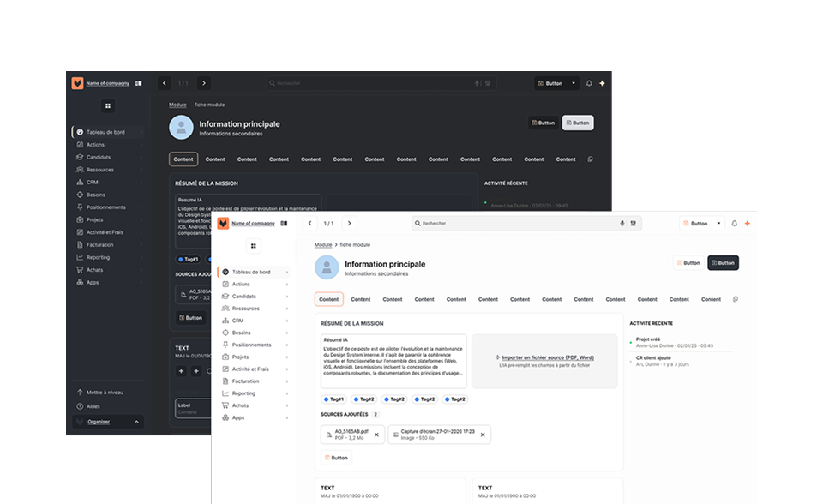The height and width of the screenshot is (504, 823).
Task: Expand the Reporting chevron in light sidebar
Action: click(287, 393)
